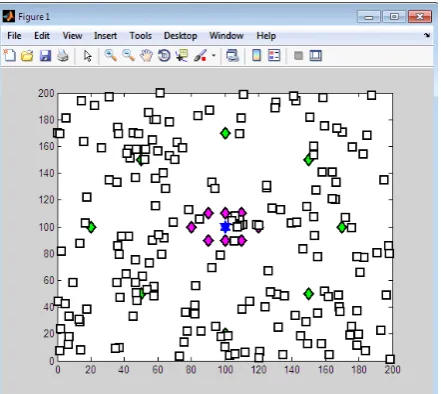Enable the Rotate 3D tool
The image size is (441, 394).
[164, 56]
